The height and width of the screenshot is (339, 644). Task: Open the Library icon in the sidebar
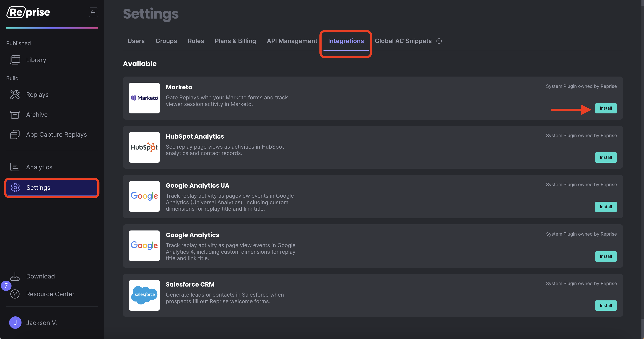(15, 60)
